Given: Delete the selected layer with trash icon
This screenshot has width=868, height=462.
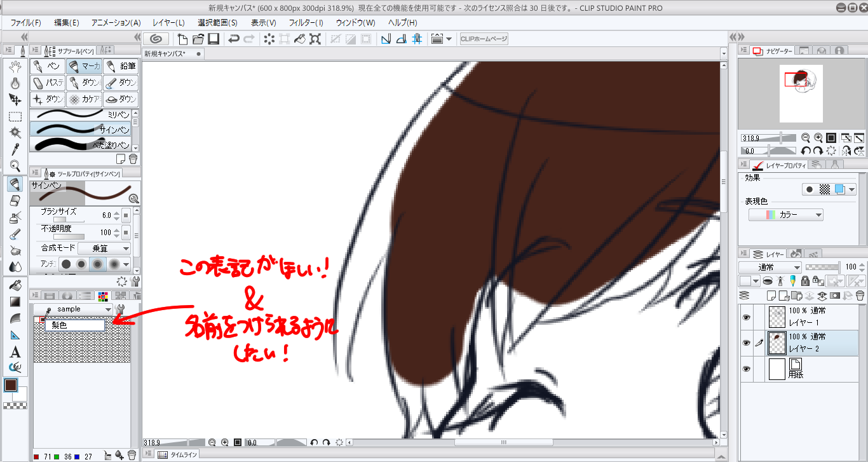Looking at the screenshot, I should (x=859, y=296).
